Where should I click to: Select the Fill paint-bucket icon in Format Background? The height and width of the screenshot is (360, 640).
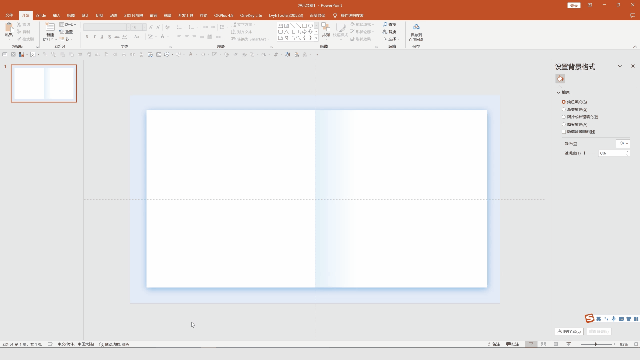click(x=560, y=79)
